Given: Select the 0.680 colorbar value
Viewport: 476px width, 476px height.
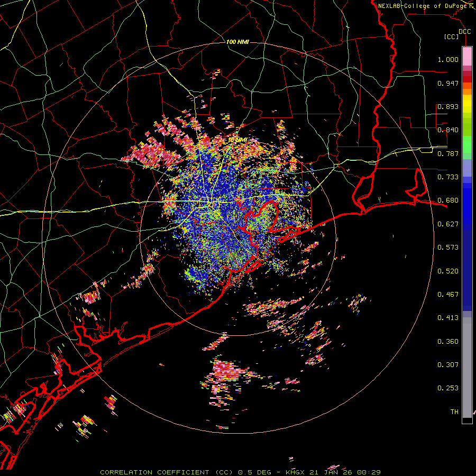Looking at the screenshot, I should coord(448,200).
